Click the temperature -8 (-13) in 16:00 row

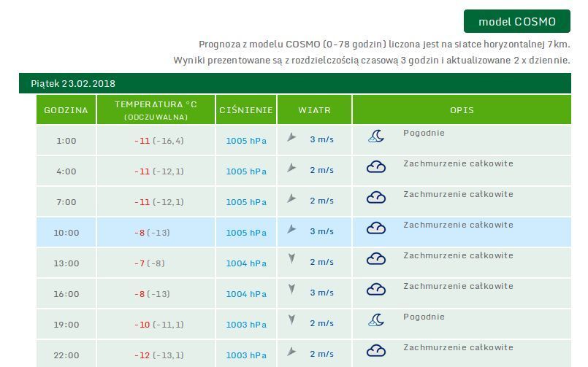point(152,294)
